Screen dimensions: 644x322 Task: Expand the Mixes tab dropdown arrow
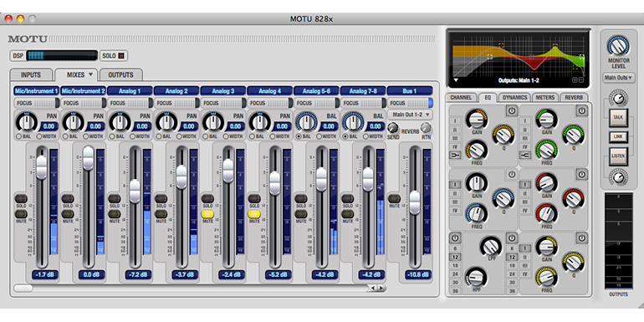(90, 74)
